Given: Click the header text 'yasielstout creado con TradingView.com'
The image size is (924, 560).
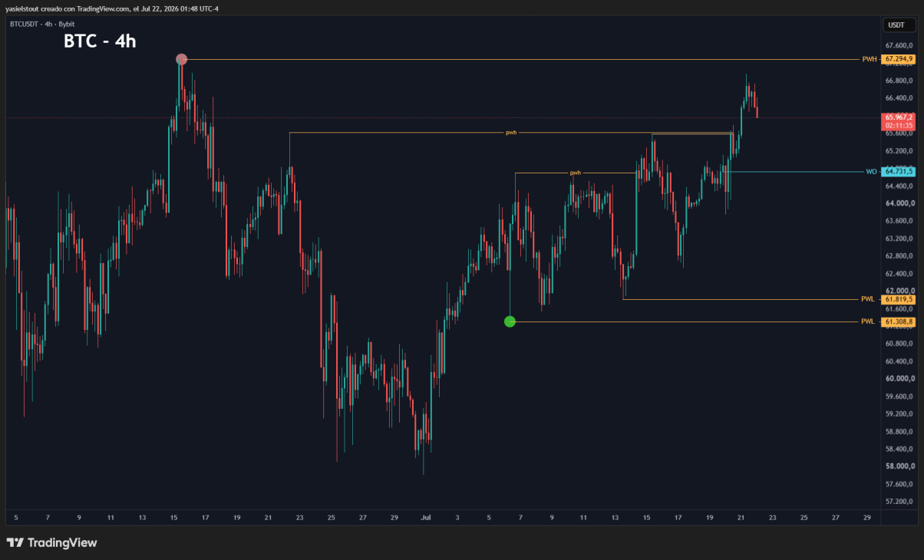Looking at the screenshot, I should 67,8.
